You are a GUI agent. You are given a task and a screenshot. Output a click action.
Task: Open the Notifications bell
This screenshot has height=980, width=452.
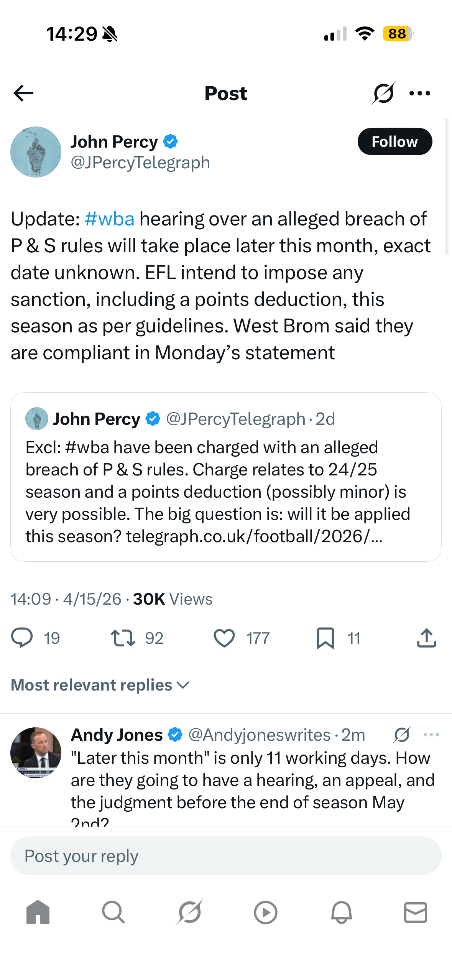pos(341,912)
